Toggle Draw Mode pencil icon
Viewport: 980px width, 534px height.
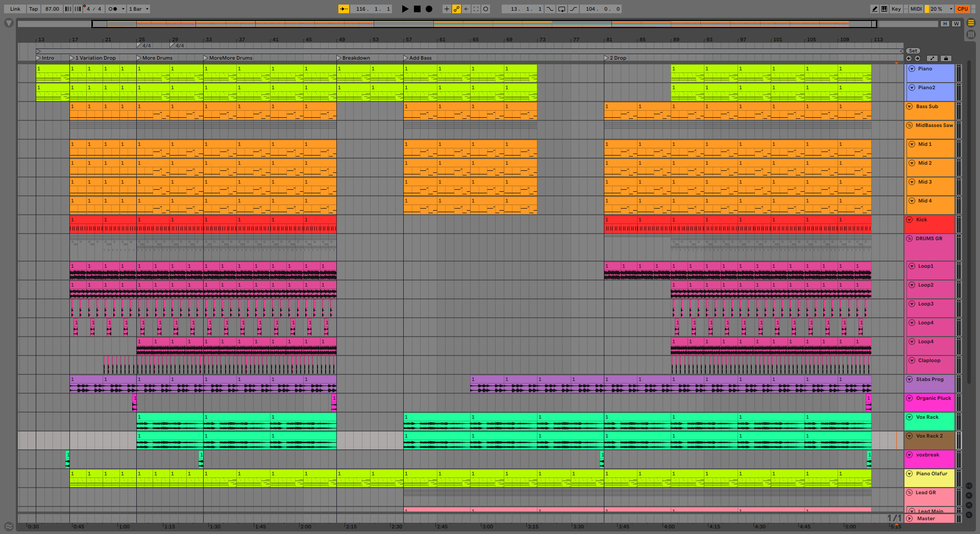point(874,9)
